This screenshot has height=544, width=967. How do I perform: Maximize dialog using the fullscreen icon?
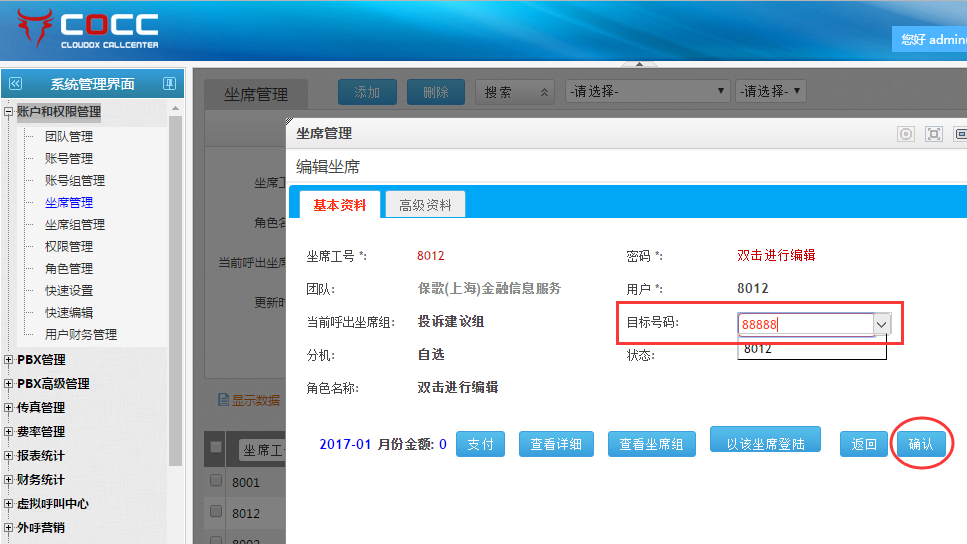click(x=934, y=133)
